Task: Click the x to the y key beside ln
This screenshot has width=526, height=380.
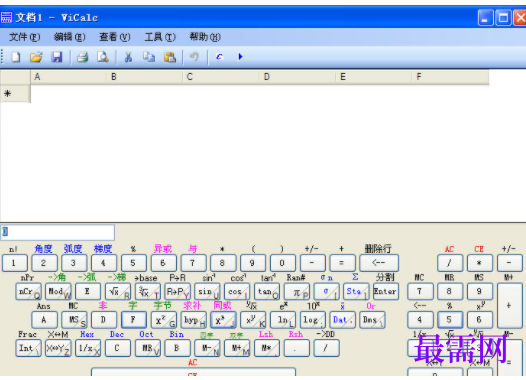Action: (x=253, y=320)
